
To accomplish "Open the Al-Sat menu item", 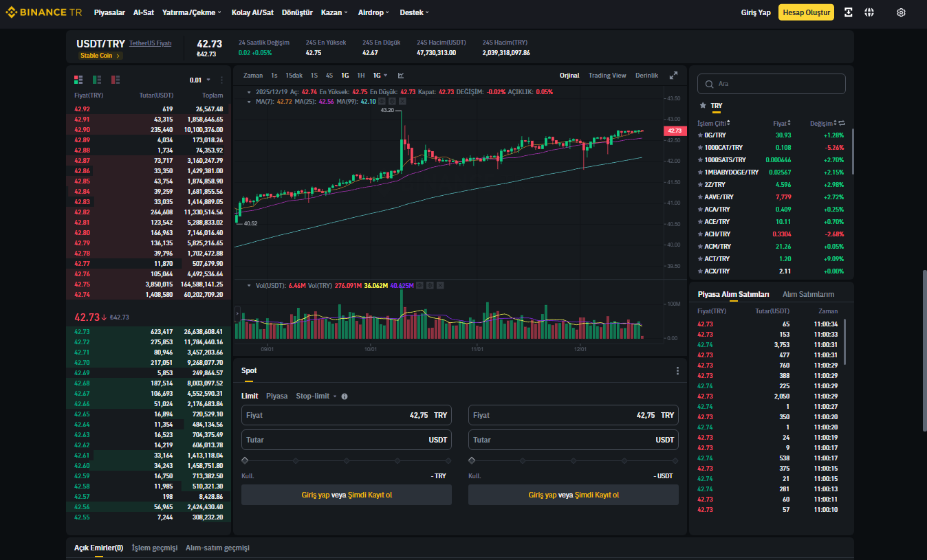I will [x=144, y=12].
